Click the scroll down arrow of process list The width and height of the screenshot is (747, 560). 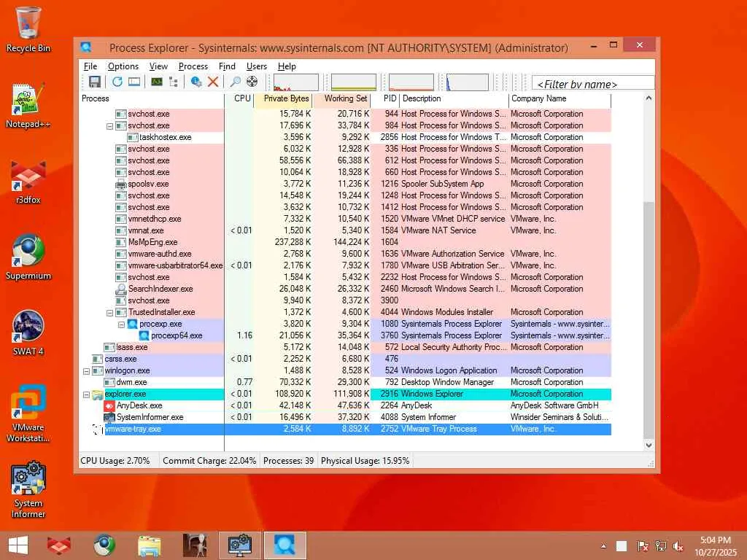coord(649,445)
